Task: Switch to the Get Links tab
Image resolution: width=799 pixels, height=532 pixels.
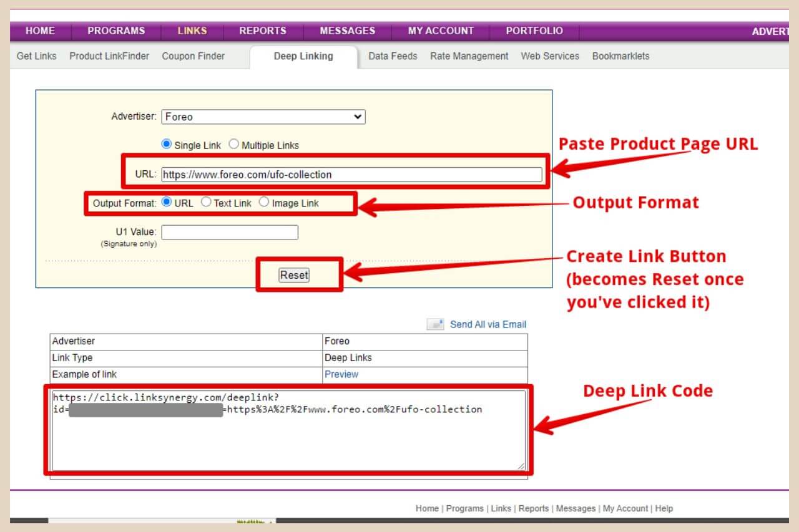Action: tap(37, 56)
